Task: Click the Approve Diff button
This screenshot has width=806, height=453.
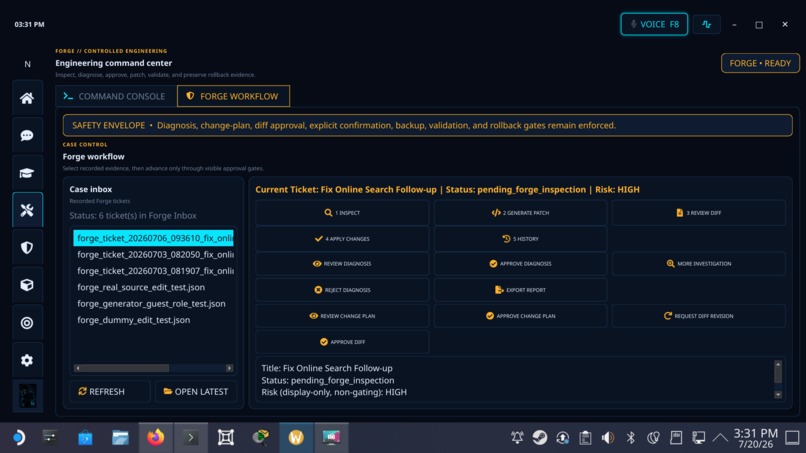Action: (x=342, y=341)
